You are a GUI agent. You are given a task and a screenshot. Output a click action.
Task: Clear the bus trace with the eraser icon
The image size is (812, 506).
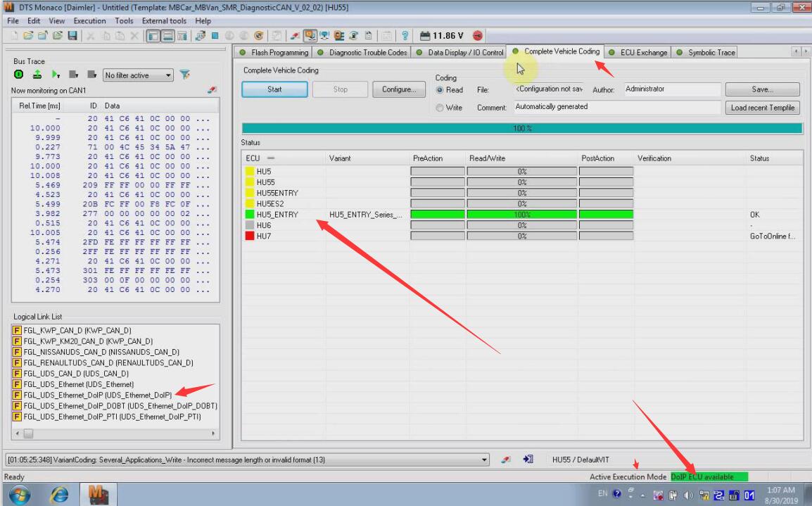click(x=212, y=90)
